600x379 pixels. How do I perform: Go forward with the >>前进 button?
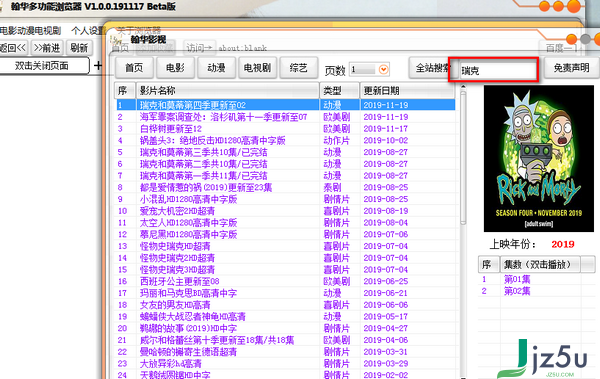(47, 48)
